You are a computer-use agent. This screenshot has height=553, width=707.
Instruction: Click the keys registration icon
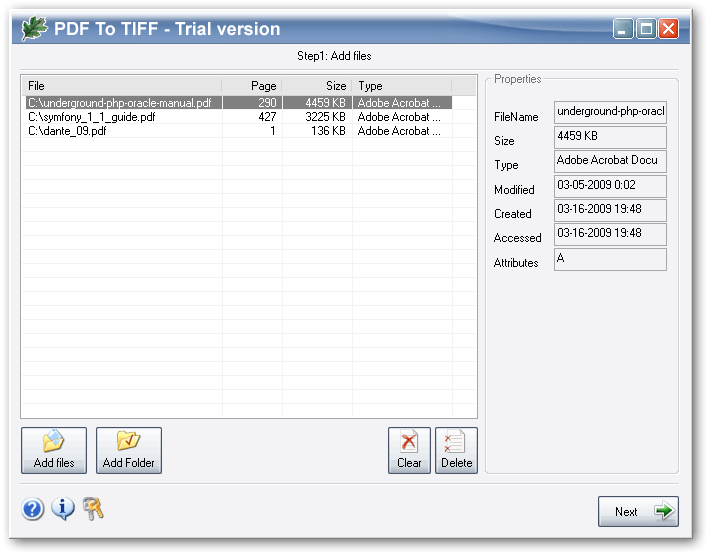(x=93, y=509)
